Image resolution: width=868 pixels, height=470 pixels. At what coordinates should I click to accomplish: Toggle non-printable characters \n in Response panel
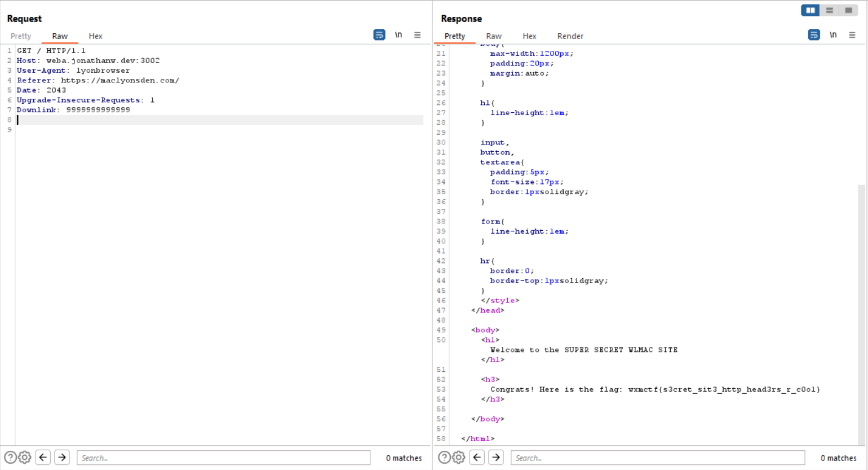[x=833, y=35]
